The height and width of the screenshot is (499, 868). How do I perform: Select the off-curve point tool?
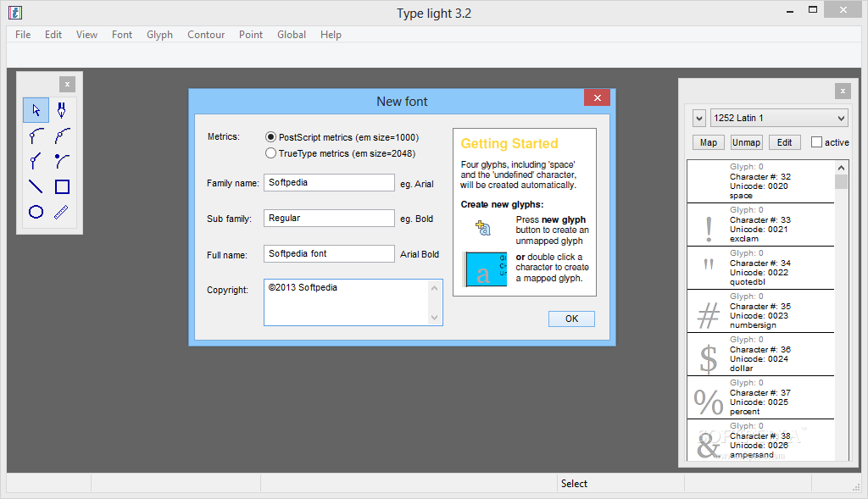(x=61, y=161)
